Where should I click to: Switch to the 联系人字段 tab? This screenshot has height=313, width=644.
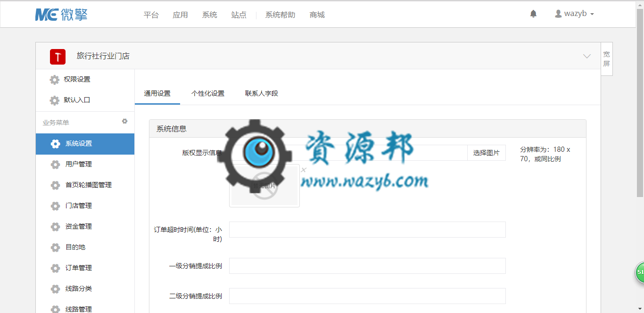point(262,93)
